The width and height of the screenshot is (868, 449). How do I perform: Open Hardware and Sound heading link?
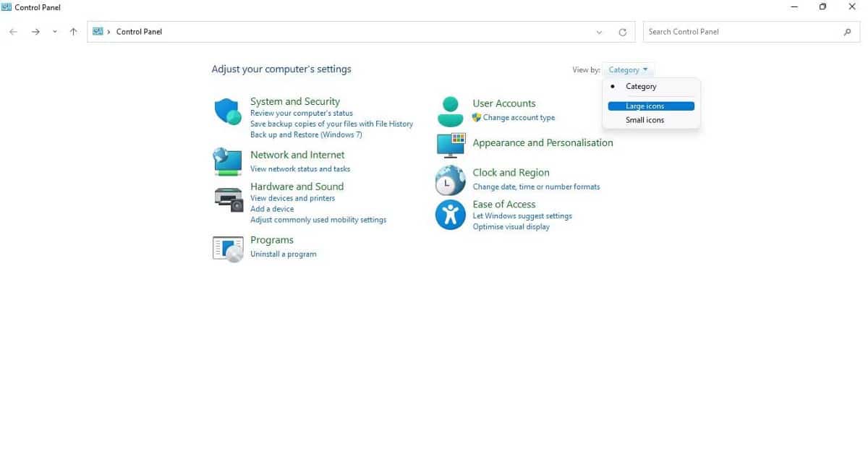coord(297,187)
